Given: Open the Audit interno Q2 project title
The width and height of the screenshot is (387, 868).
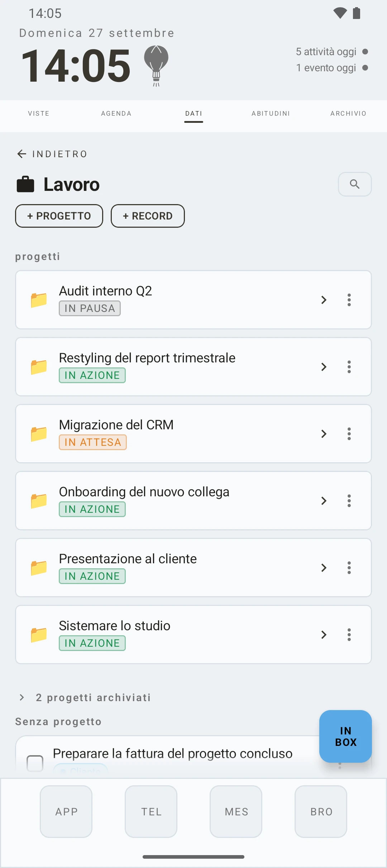Looking at the screenshot, I should [105, 291].
